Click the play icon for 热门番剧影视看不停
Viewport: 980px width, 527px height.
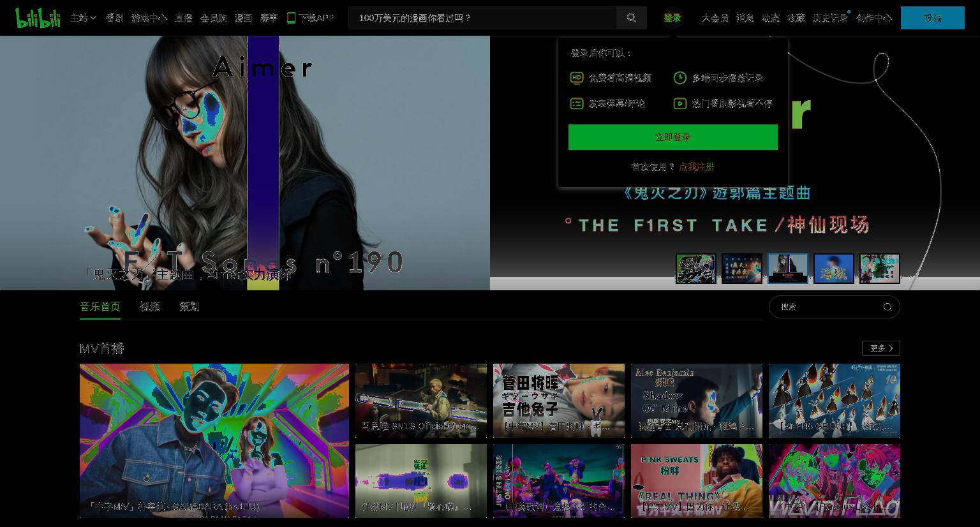tap(680, 103)
